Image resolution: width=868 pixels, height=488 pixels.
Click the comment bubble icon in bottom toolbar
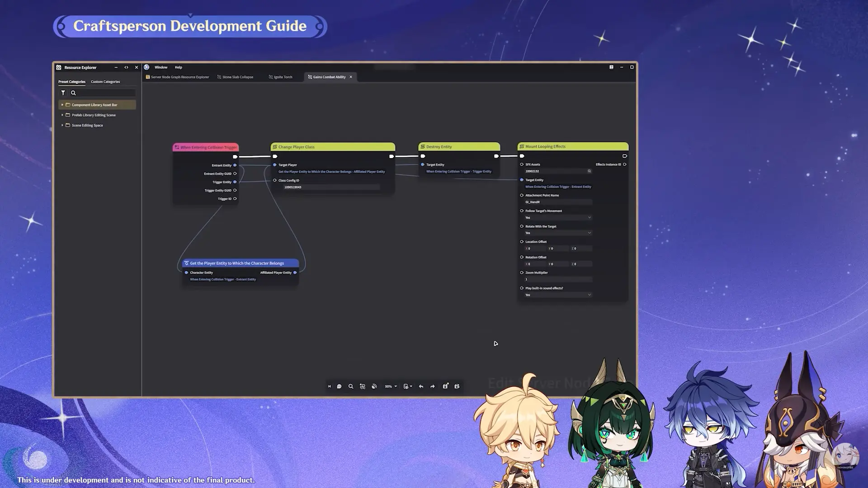tap(339, 386)
